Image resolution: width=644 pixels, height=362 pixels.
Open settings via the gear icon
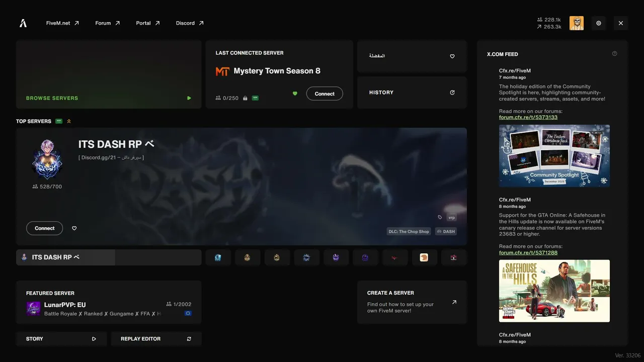click(x=599, y=23)
